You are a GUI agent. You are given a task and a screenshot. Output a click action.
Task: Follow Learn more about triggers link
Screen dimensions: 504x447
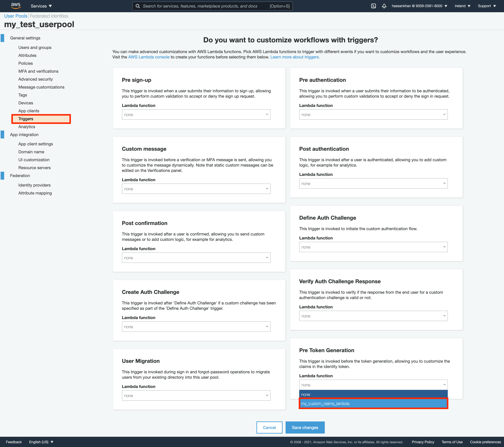pos(295,57)
